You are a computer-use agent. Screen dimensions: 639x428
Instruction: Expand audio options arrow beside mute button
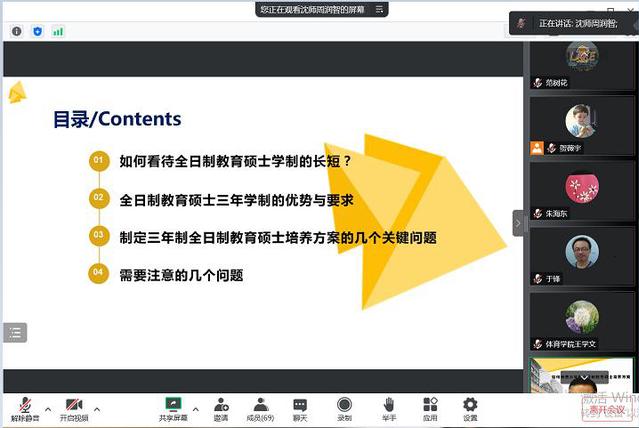click(x=43, y=408)
